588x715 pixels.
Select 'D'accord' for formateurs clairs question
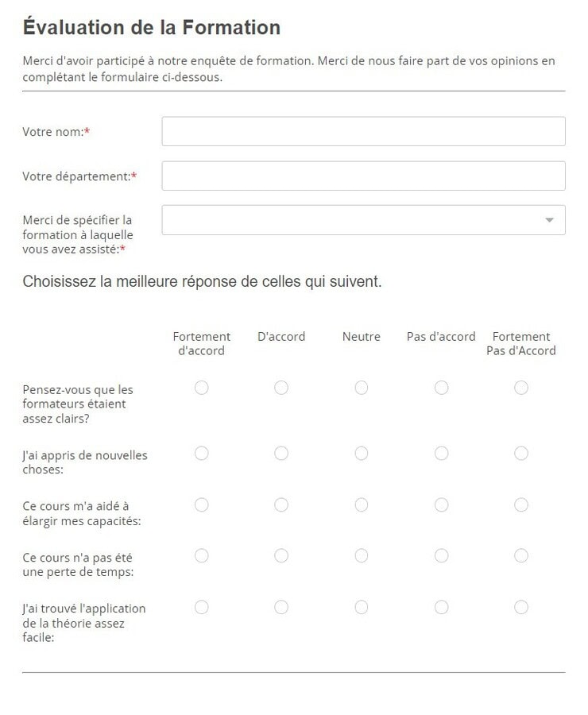[281, 388]
